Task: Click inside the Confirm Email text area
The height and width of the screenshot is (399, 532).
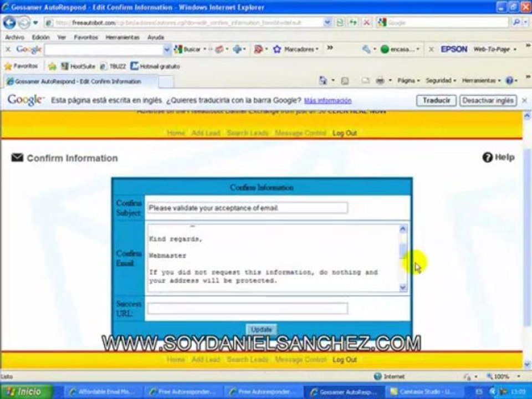Action: click(x=273, y=258)
